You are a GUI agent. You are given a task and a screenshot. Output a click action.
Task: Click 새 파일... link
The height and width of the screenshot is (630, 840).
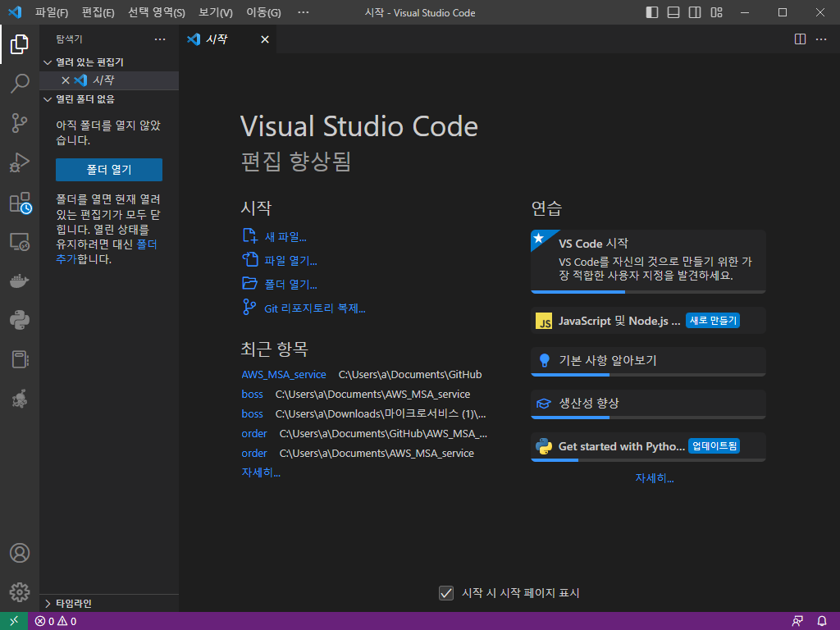[285, 237]
